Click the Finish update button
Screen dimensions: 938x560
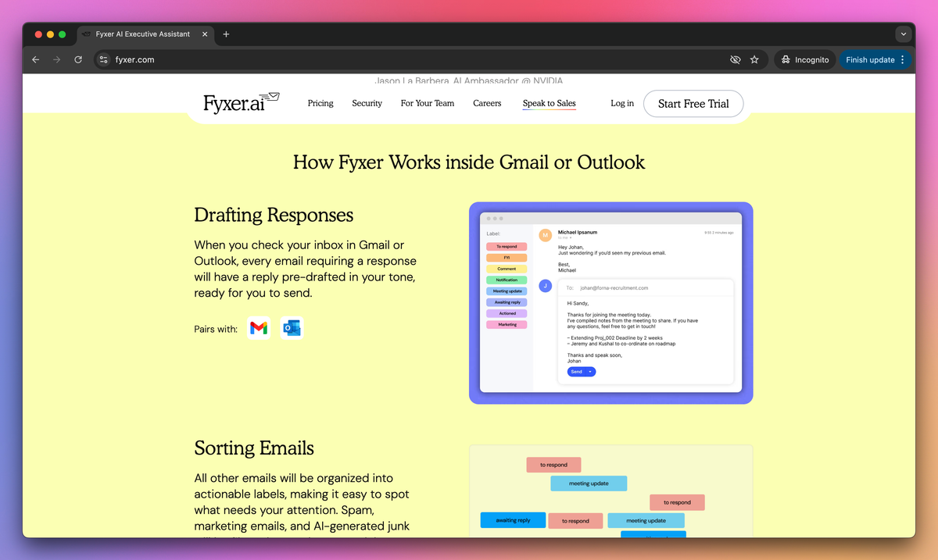(x=875, y=59)
